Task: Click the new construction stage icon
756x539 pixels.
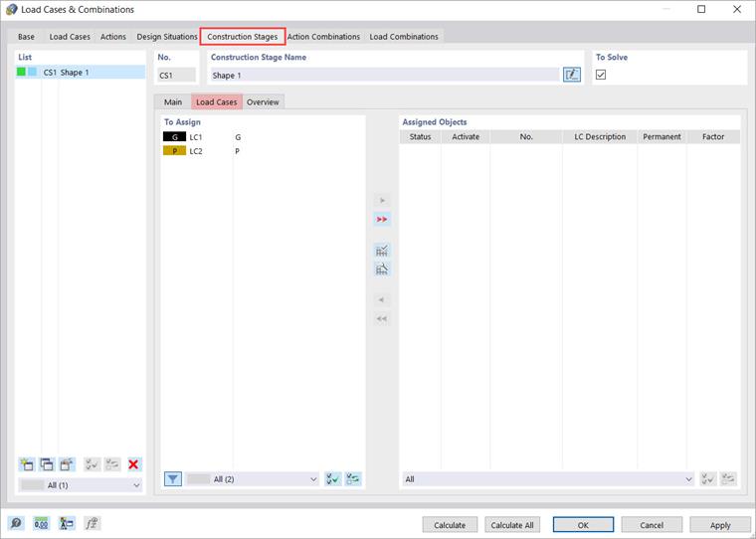Action: pyautogui.click(x=27, y=464)
